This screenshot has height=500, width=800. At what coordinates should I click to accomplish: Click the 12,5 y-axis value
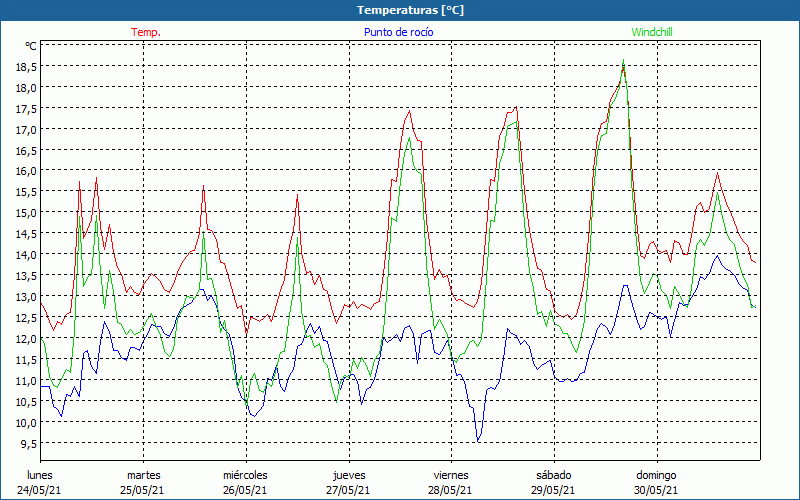pyautogui.click(x=28, y=317)
